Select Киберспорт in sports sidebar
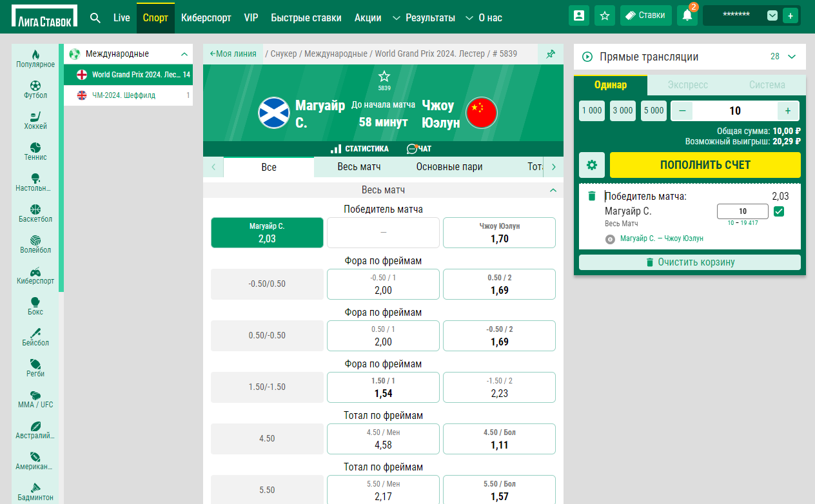Viewport: 815px width, 504px height. pos(35,275)
